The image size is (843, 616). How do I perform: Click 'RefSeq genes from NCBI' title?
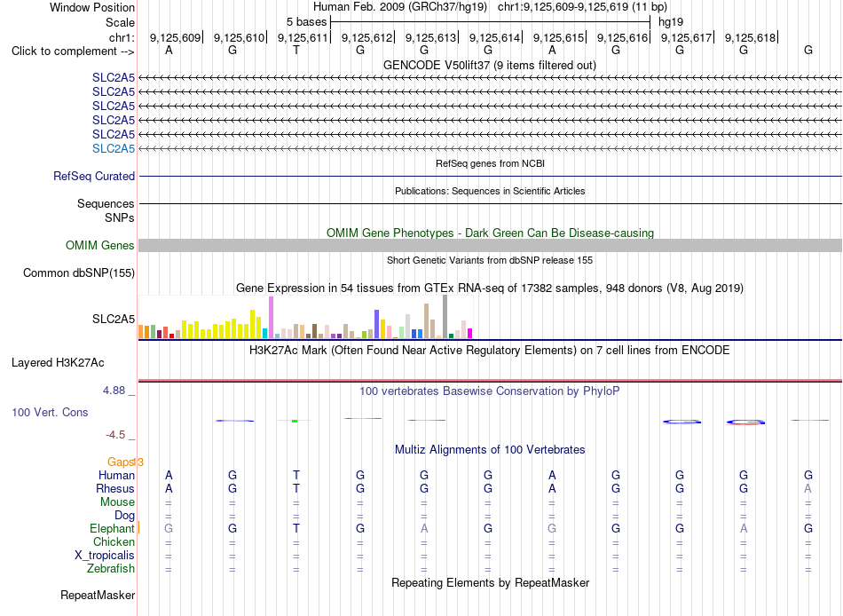490,163
